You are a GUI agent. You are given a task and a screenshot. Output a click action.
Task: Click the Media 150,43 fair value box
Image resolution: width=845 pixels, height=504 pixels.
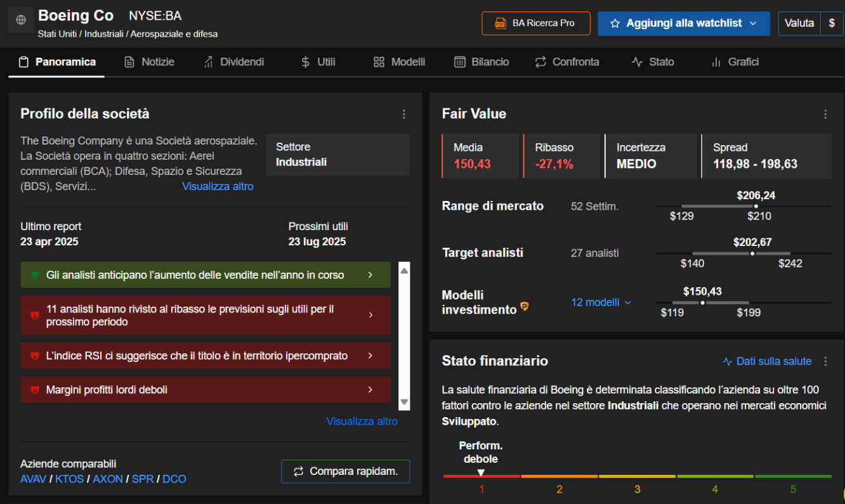480,156
